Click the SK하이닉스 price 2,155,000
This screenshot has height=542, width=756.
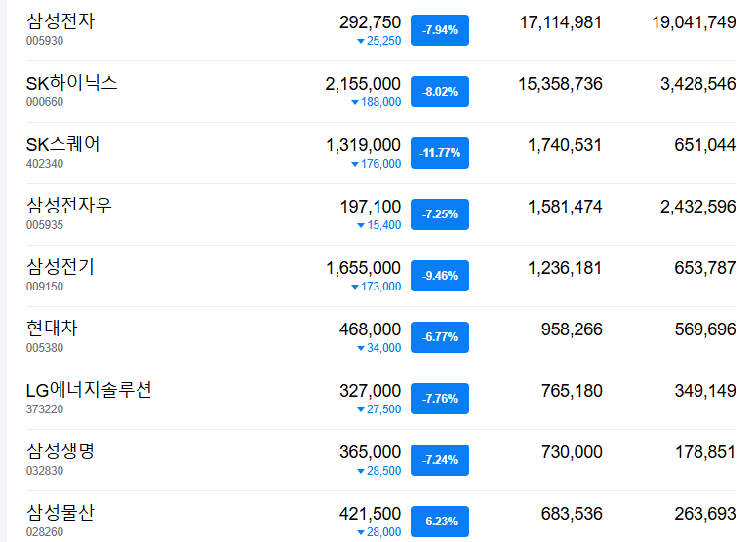tap(363, 84)
